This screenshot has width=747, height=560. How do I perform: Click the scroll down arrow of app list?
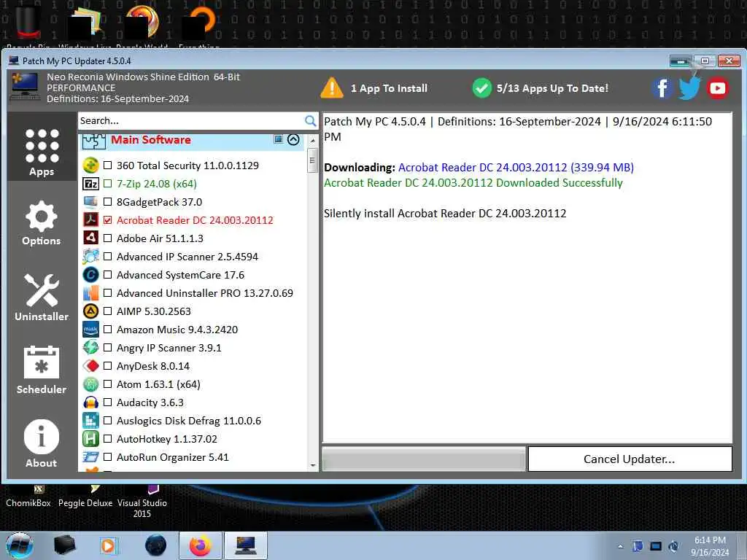[x=312, y=465]
